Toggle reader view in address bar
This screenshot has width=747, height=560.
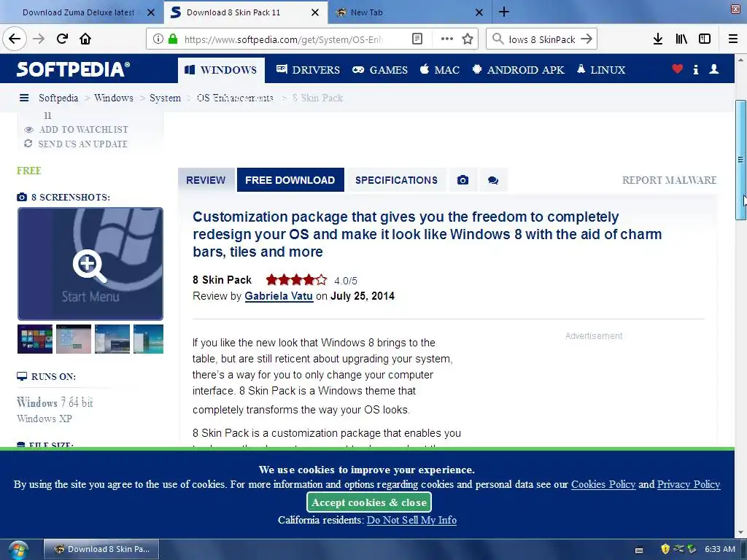pos(417,39)
